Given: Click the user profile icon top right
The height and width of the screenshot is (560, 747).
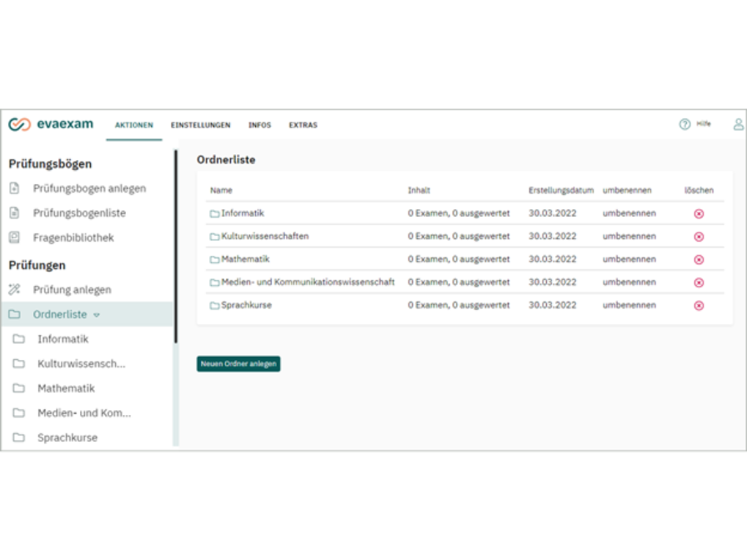Looking at the screenshot, I should pos(737,123).
